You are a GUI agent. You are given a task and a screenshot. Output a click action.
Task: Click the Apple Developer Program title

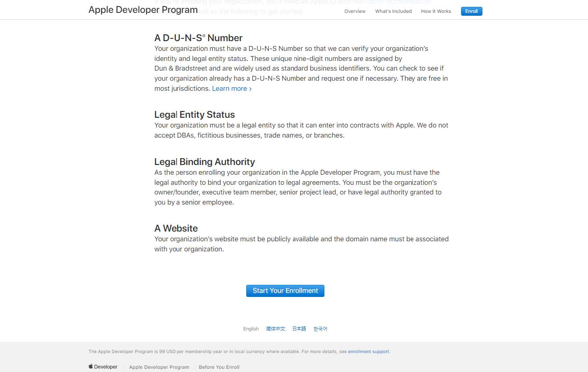coord(143,10)
